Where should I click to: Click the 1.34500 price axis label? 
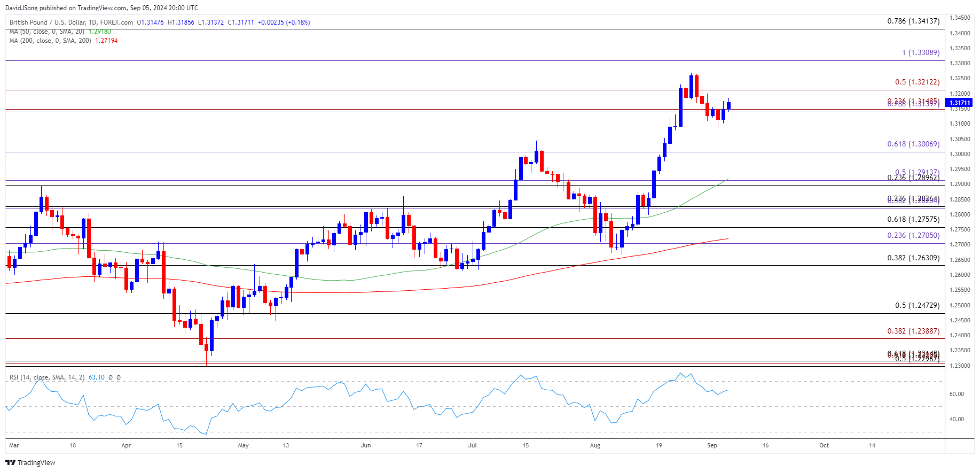[x=960, y=18]
